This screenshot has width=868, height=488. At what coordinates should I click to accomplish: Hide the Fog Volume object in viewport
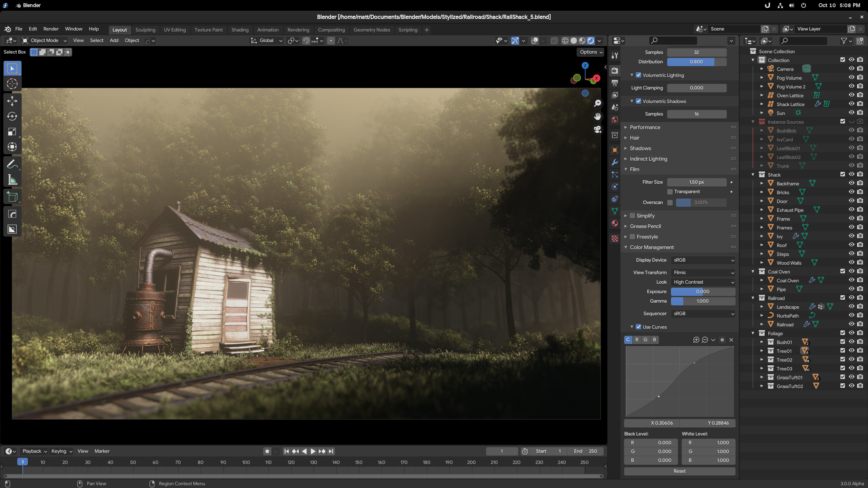click(x=851, y=78)
